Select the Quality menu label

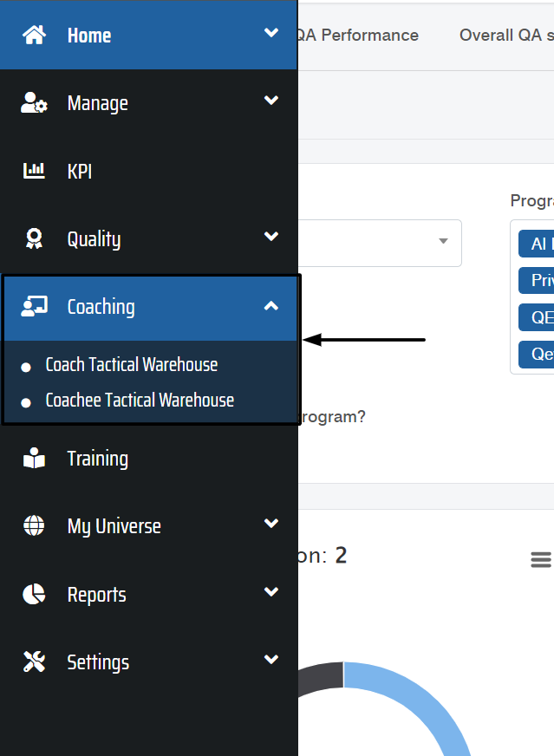click(x=94, y=239)
